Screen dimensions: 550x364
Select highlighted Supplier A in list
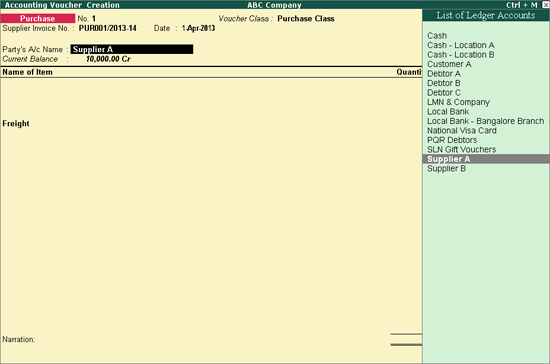486,159
